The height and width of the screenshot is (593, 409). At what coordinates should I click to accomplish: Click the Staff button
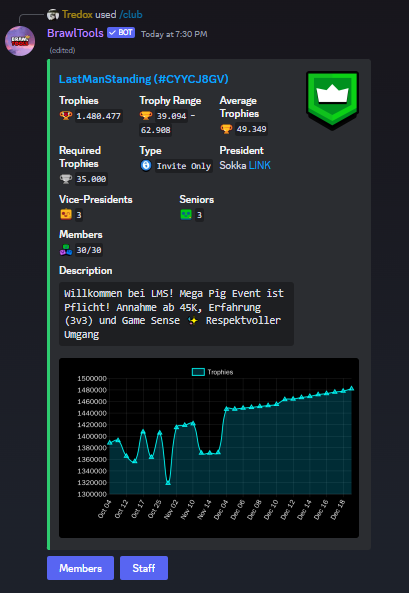tap(144, 568)
